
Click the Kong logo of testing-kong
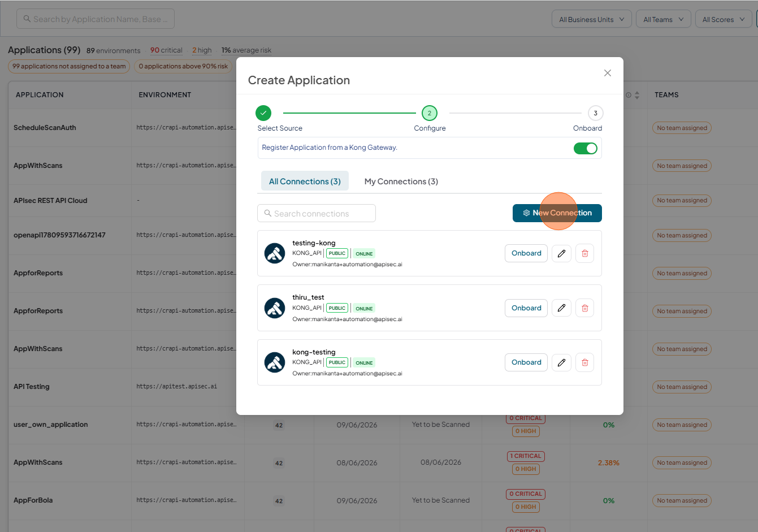[275, 253]
